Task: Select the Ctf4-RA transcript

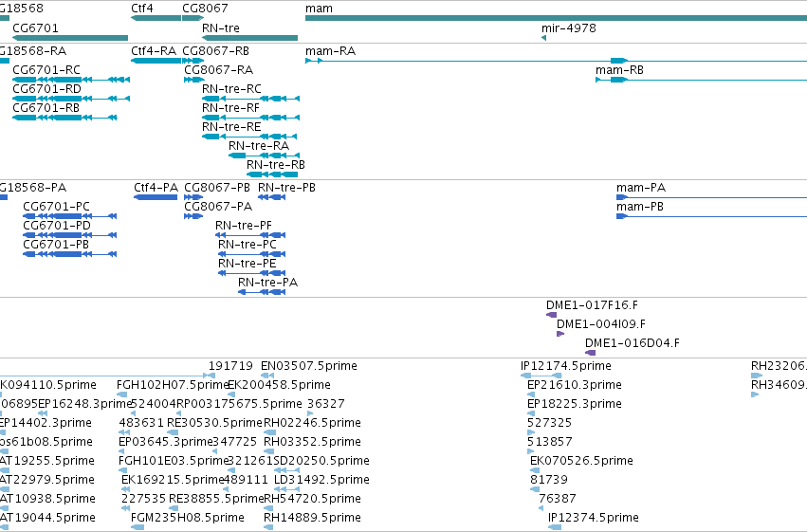Action: (x=156, y=61)
